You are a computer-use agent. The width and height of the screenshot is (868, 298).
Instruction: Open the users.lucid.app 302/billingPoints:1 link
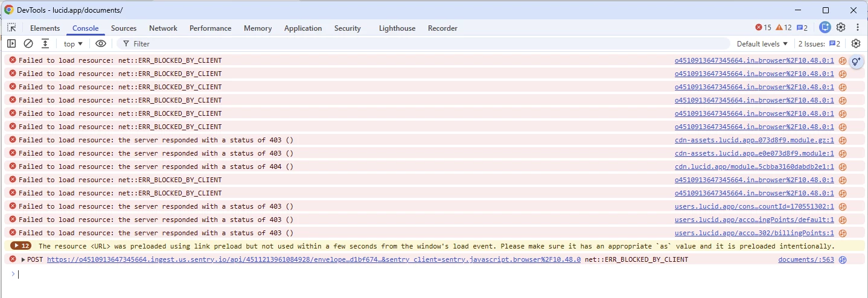click(755, 233)
